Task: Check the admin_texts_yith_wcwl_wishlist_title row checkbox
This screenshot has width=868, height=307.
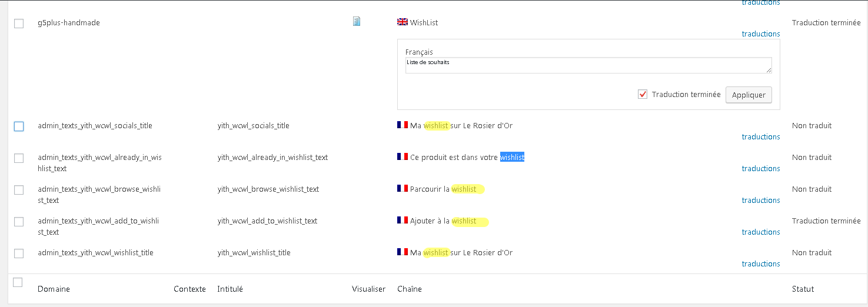Action: 19,253
